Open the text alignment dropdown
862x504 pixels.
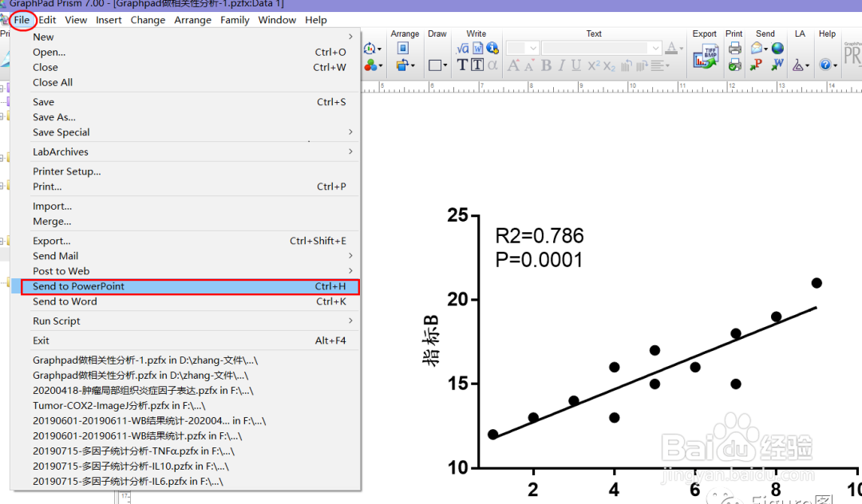pyautogui.click(x=660, y=66)
